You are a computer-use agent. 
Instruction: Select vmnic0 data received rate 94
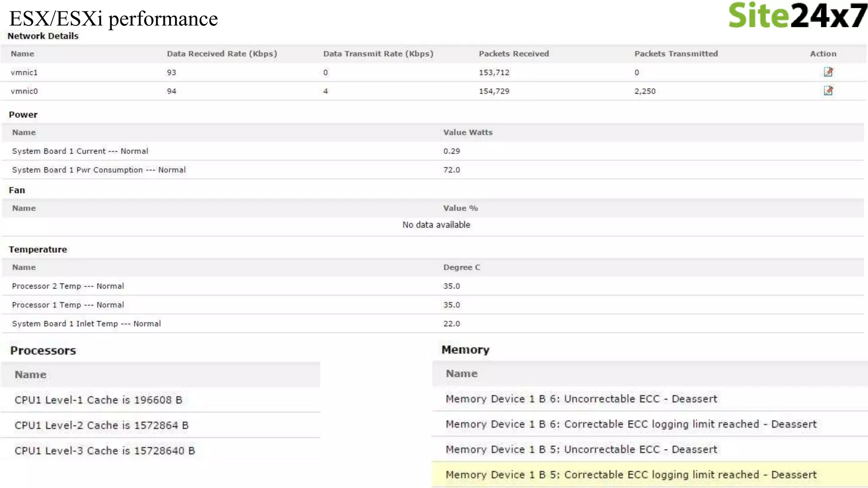coord(171,91)
